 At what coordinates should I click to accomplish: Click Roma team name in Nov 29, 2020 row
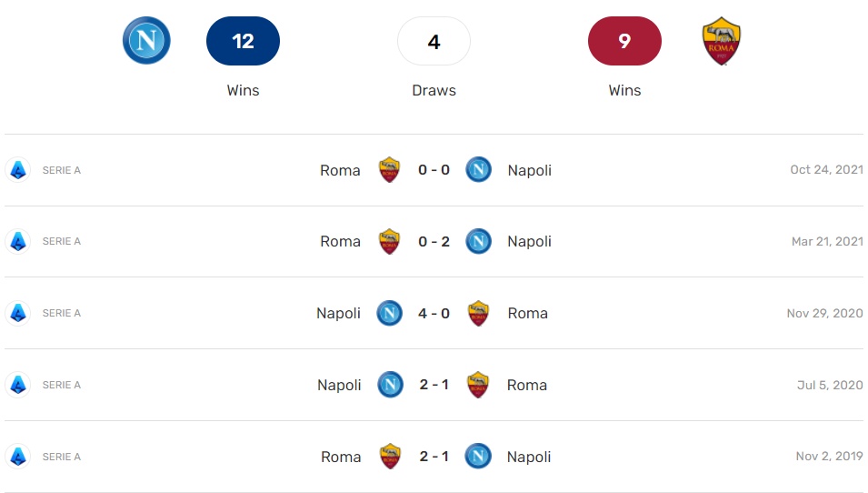[527, 313]
